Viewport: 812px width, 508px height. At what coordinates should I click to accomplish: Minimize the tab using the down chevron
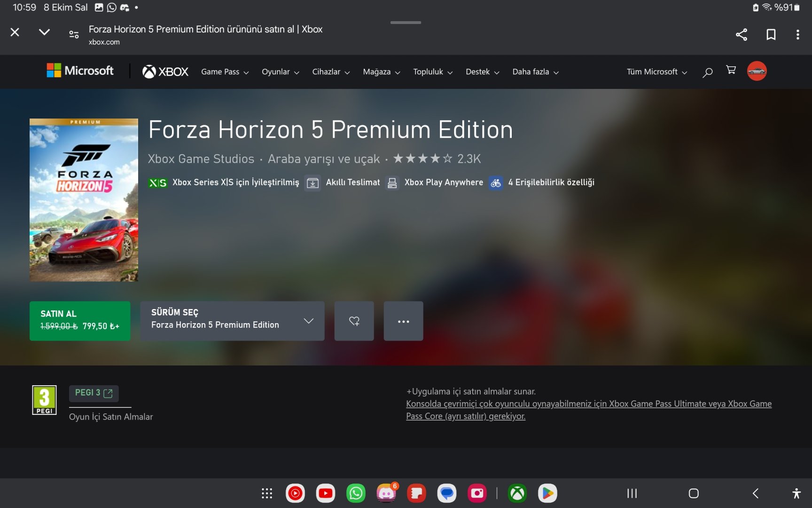(x=44, y=32)
